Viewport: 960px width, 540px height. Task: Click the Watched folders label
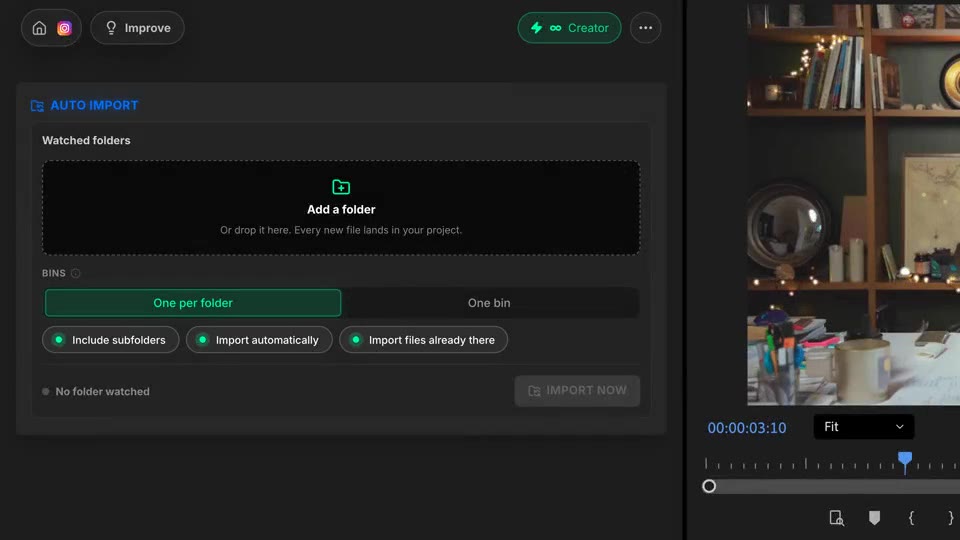tap(86, 140)
